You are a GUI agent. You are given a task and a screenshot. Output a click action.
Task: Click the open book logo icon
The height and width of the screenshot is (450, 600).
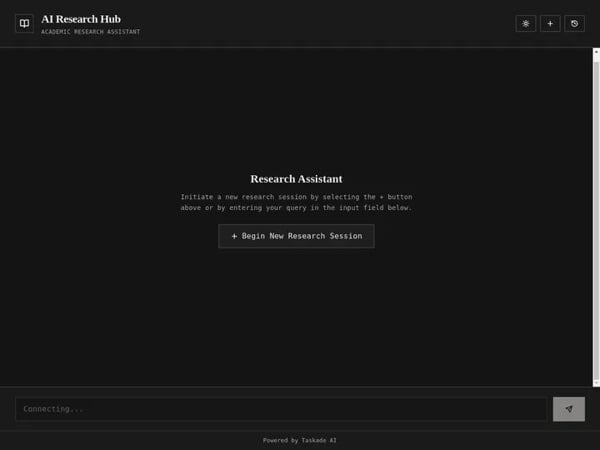point(24,24)
